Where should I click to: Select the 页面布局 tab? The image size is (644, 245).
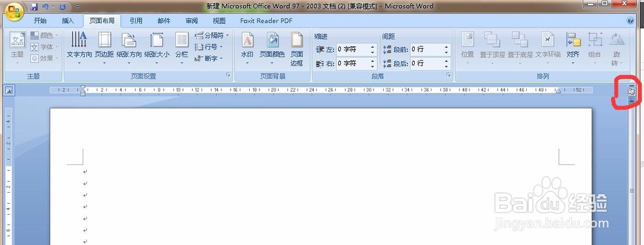[x=102, y=21]
